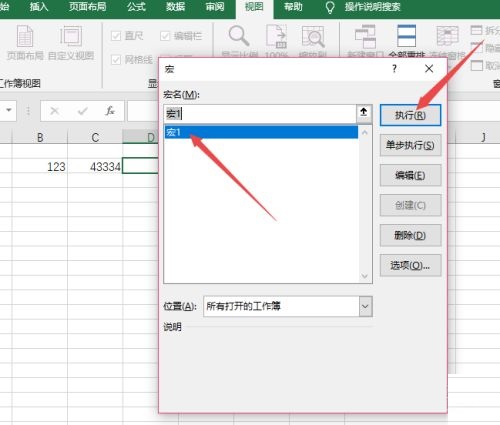
Task: Click the help question mark in 宏 dialog
Action: [394, 69]
